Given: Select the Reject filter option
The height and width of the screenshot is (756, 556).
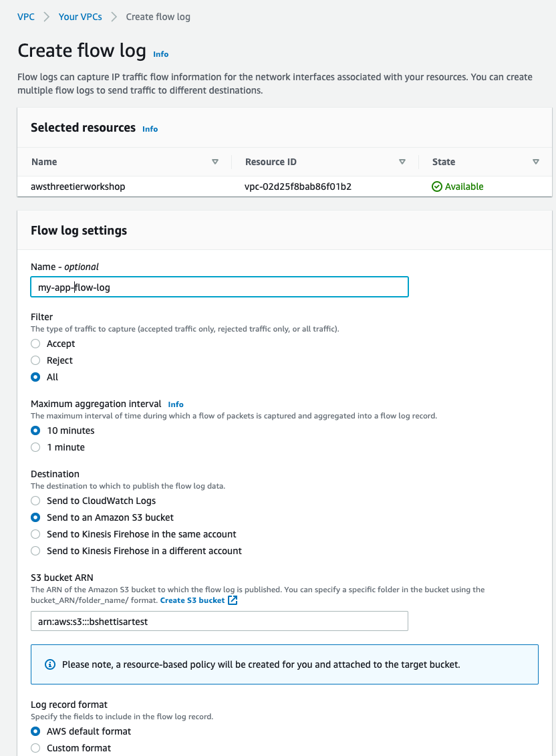Looking at the screenshot, I should pyautogui.click(x=36, y=360).
